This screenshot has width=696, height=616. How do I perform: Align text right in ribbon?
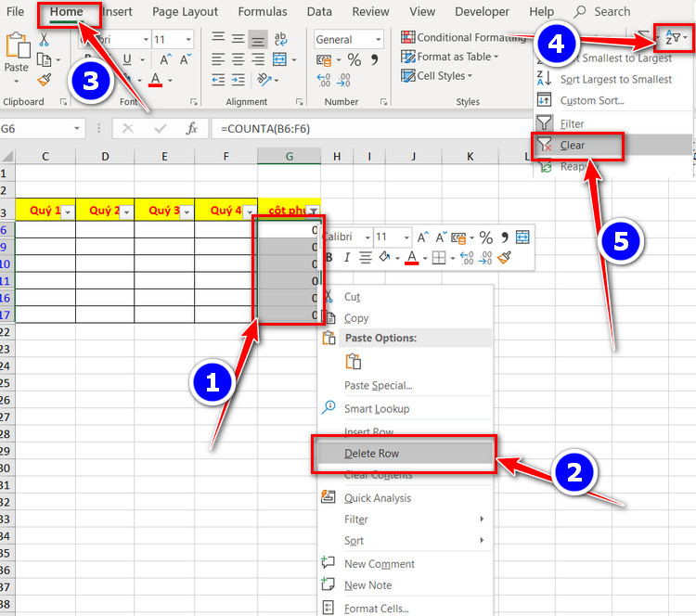[x=258, y=59]
